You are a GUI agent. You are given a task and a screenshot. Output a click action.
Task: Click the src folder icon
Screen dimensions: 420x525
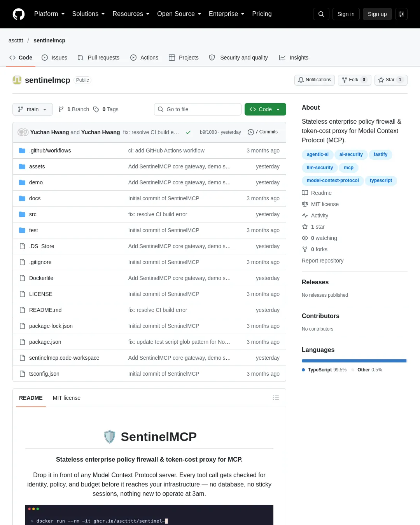pos(22,214)
